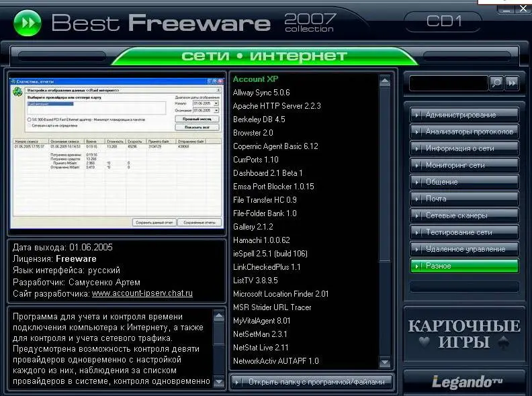Image resolution: width=532 pixels, height=396 pixels.
Task: Open the Удаленное управление category
Action: point(464,249)
